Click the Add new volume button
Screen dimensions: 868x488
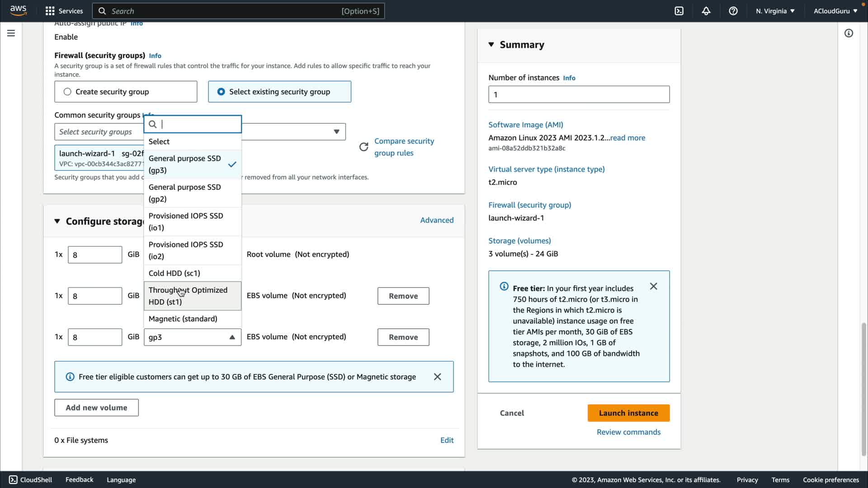(96, 408)
